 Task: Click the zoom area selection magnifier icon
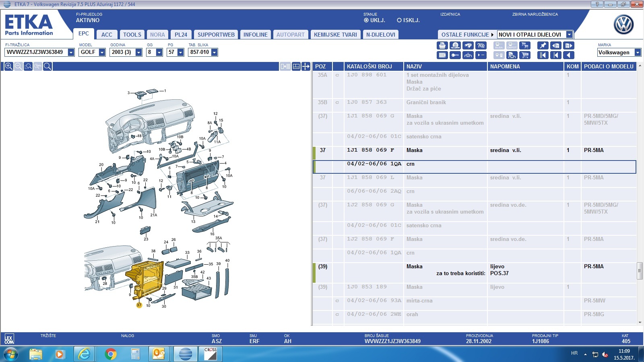click(x=28, y=66)
